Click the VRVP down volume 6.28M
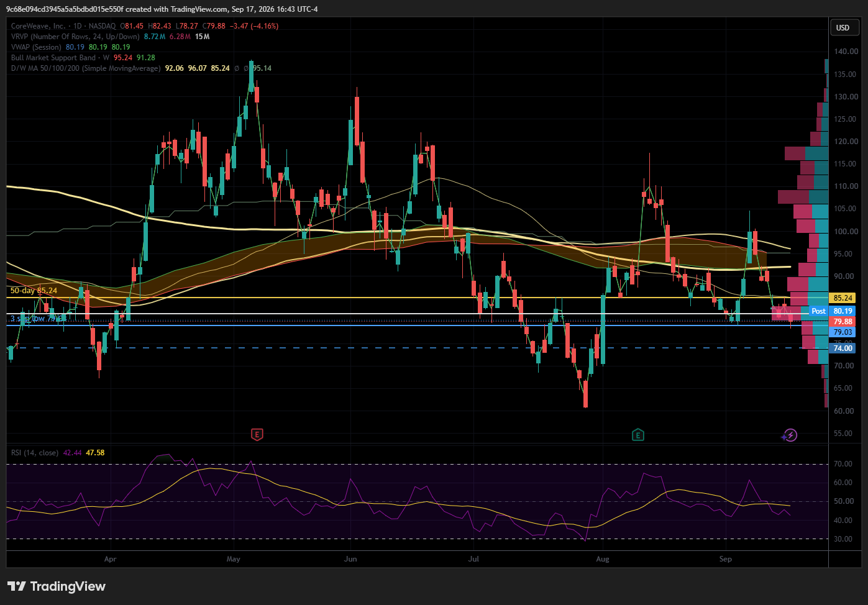The width and height of the screenshot is (868, 605). click(180, 37)
